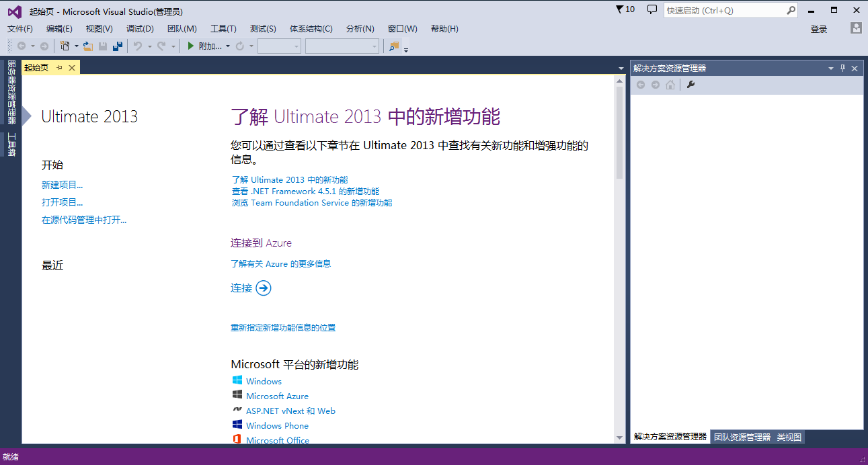Click the 打开项目... link
Viewport: 868px width, 465px height.
point(62,202)
